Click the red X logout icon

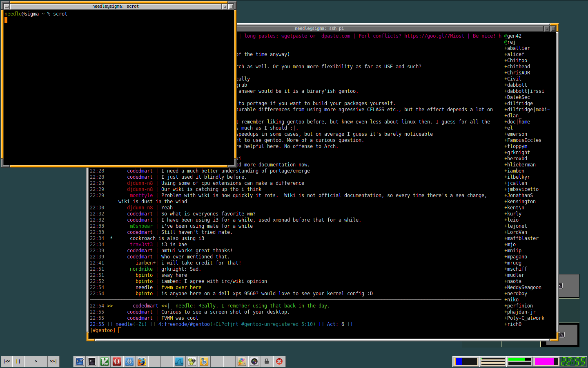279,361
